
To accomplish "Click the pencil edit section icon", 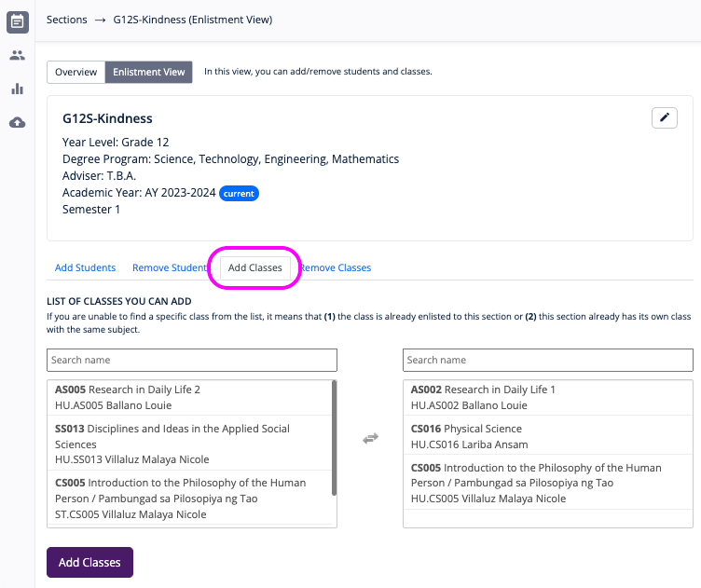I will point(664,117).
